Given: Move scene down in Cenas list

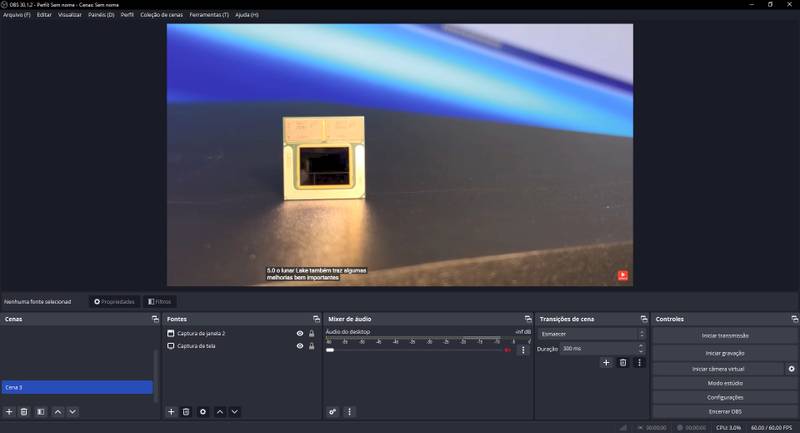Looking at the screenshot, I should [72, 412].
